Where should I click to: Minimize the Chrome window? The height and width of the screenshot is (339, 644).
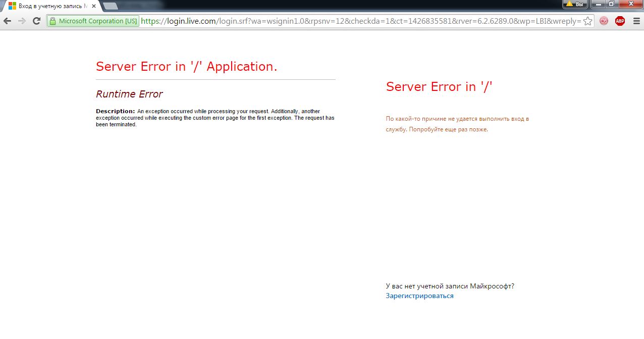click(x=598, y=4)
